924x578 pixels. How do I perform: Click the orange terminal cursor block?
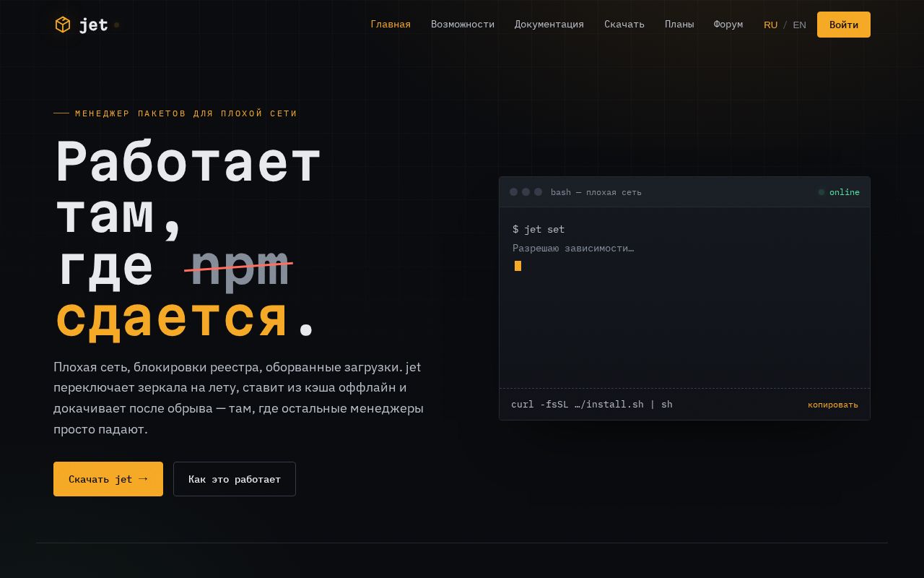[x=518, y=266]
